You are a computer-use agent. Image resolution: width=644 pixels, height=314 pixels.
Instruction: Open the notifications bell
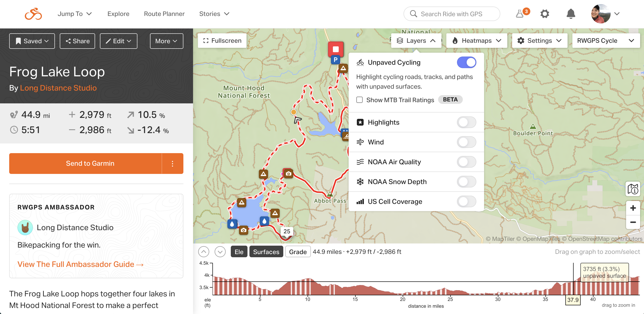click(570, 14)
